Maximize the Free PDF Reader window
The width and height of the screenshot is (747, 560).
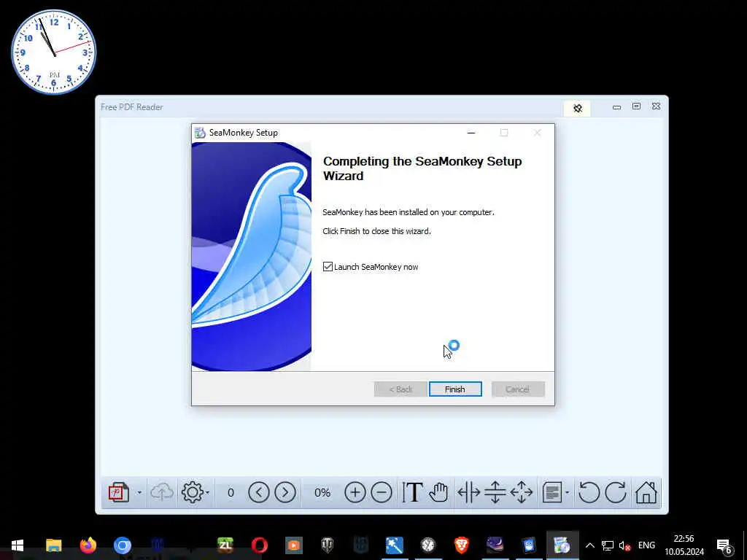click(x=636, y=106)
